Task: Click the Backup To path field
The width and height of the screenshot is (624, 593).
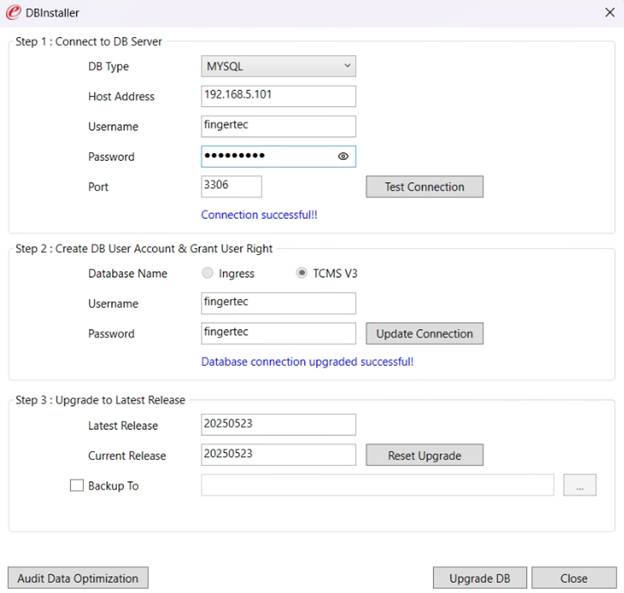Action: pyautogui.click(x=377, y=485)
